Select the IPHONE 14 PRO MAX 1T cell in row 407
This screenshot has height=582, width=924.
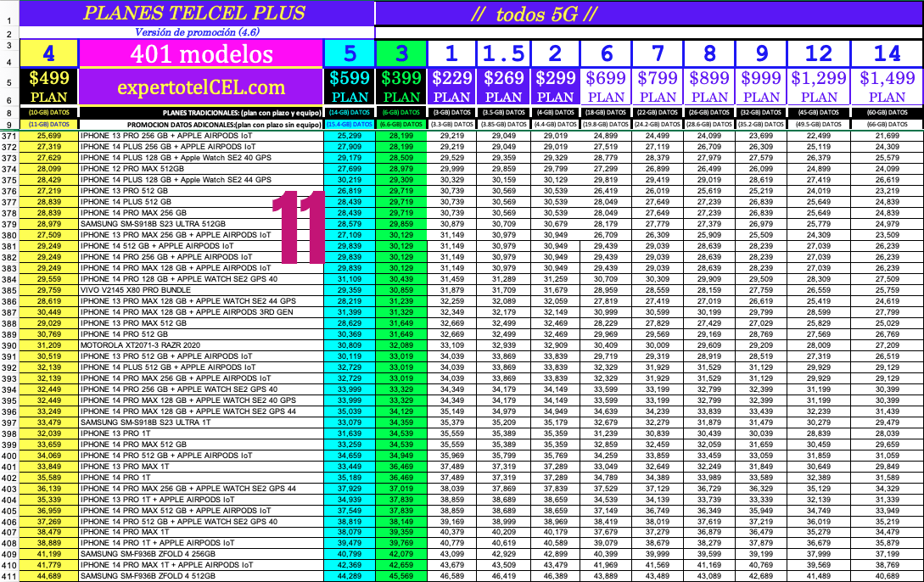[x=201, y=532]
